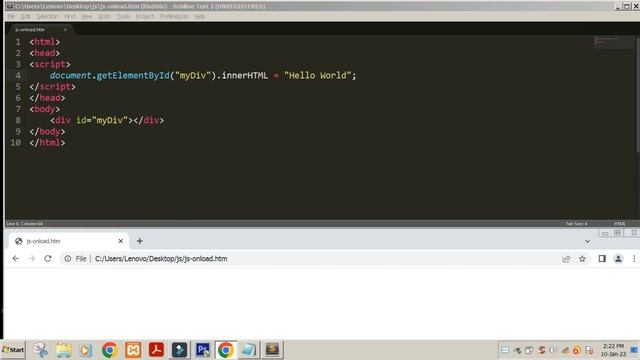
Task: Open a new Chrome tab
Action: 140,241
